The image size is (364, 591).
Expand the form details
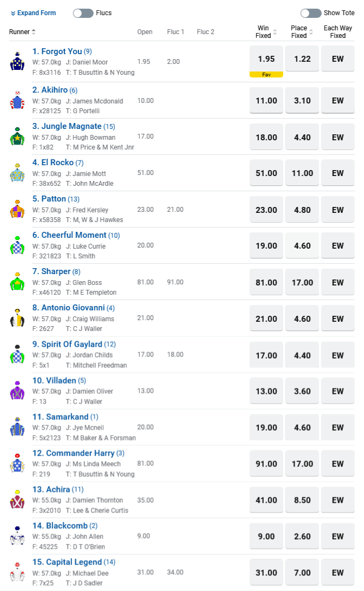click(33, 13)
